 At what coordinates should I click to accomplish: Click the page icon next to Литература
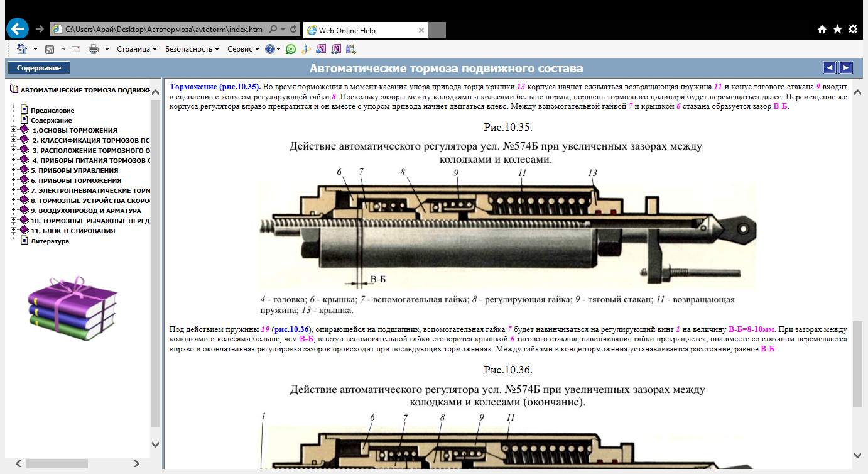(x=25, y=240)
